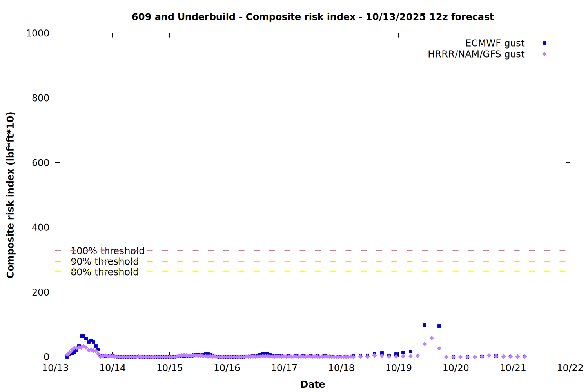Select the 10/19 date tick label
588x392 pixels.
coord(398,368)
